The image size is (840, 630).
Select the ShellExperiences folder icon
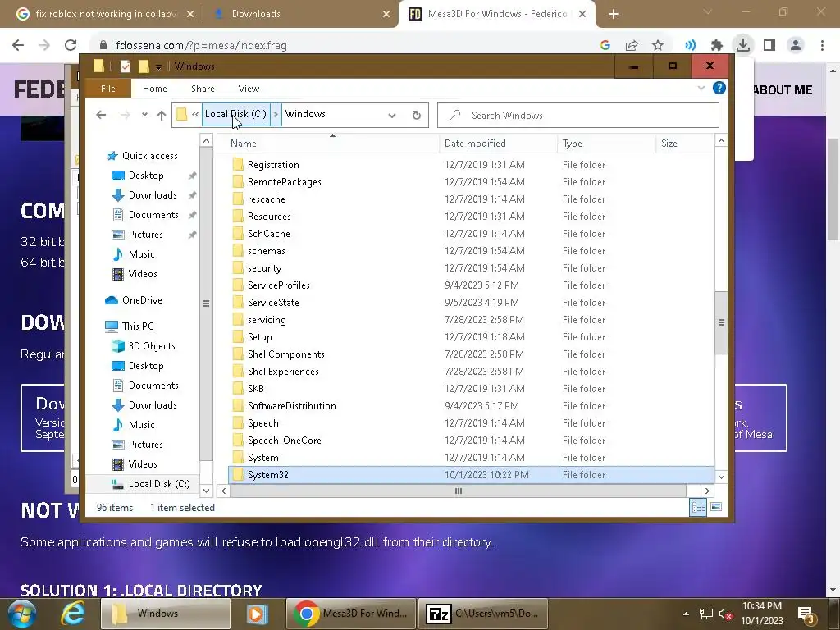point(238,372)
